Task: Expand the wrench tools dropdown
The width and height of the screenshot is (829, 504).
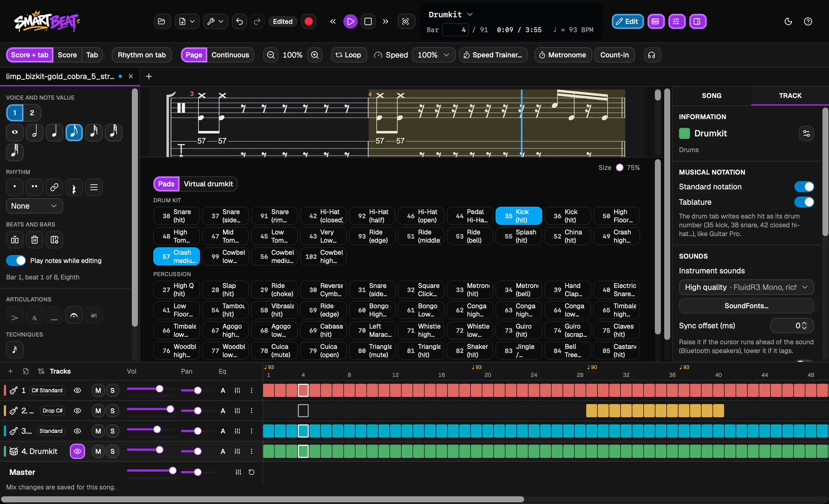Action: [x=215, y=21]
